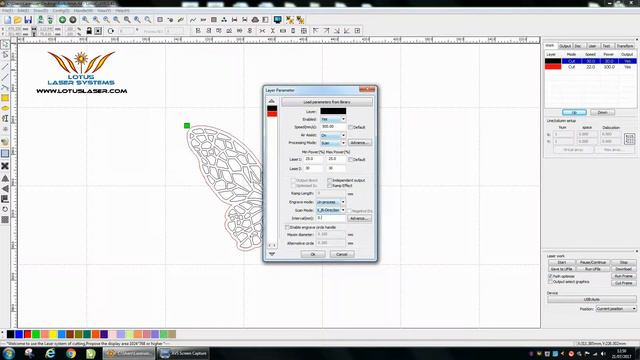Click the Speed(mm/s) input field

[x=333, y=127]
